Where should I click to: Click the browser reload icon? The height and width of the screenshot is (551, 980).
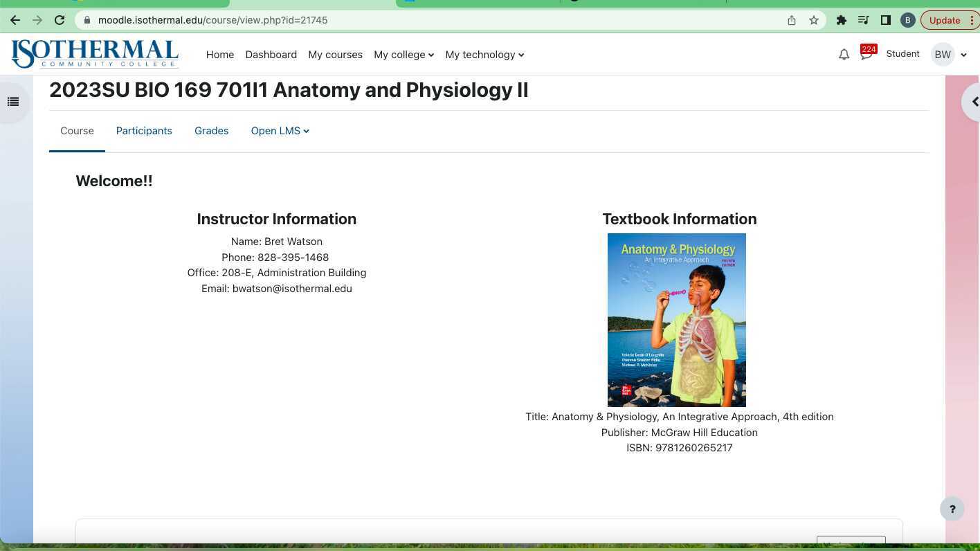coord(59,20)
